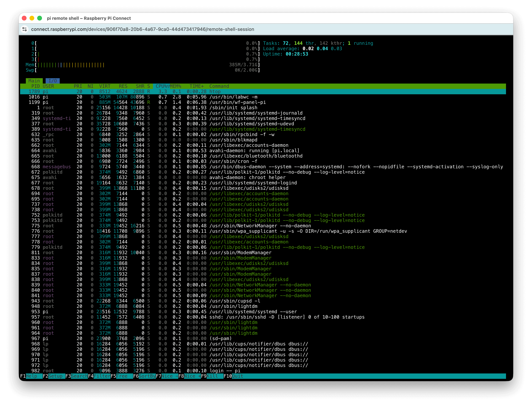Sort by the MEM% column header
Screen dimensions: 532x406
coord(176,86)
